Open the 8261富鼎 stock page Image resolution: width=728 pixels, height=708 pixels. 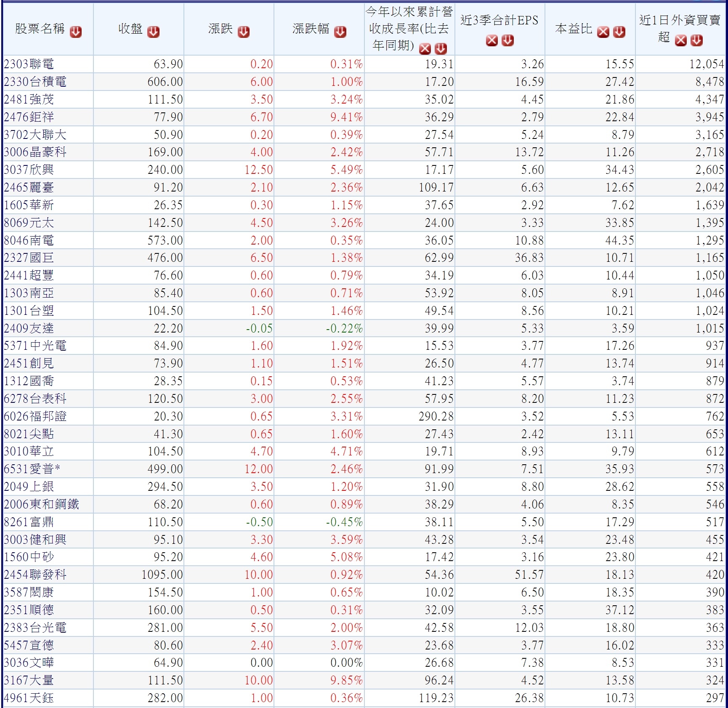(x=29, y=522)
